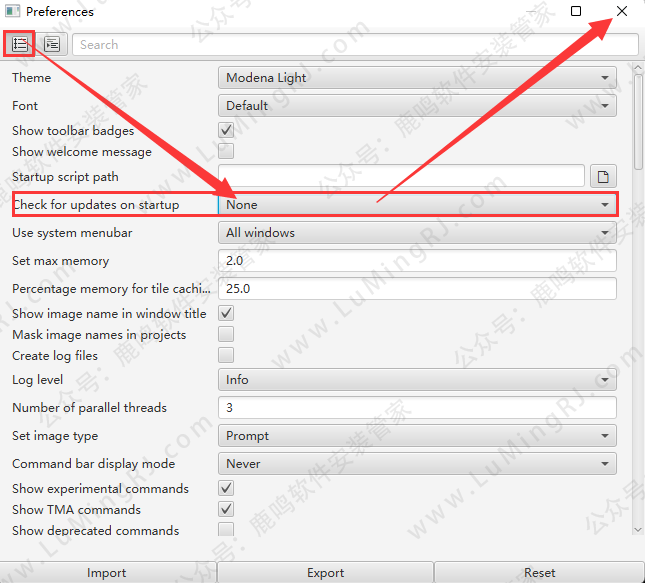
Task: Click the Export button
Action: 325,573
